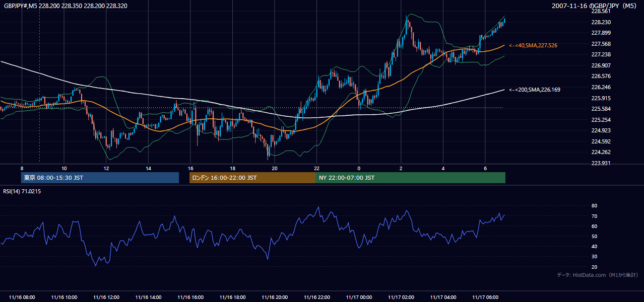Click the London 16:00-22:00 JST session bar

[252, 178]
